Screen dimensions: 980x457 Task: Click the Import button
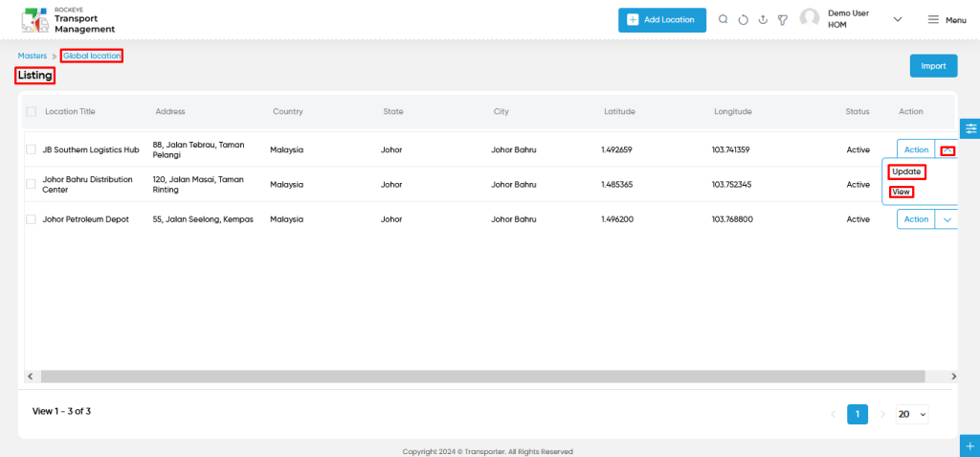point(934,66)
